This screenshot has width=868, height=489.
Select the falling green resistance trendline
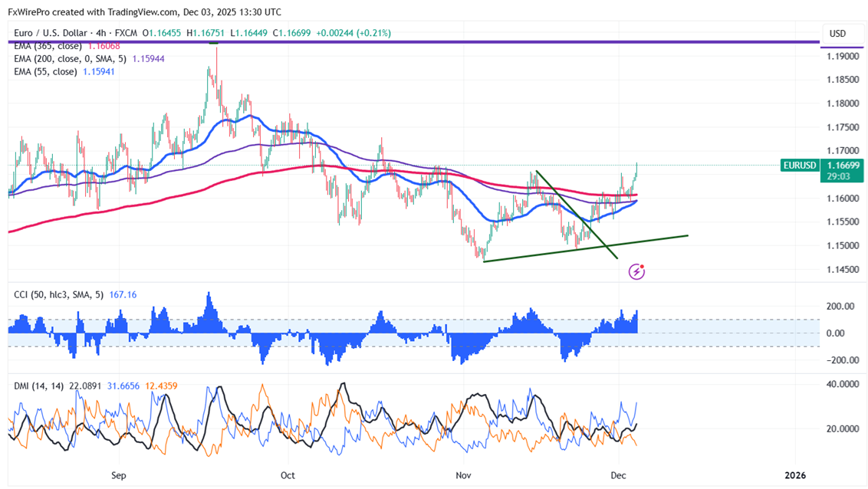coord(577,215)
